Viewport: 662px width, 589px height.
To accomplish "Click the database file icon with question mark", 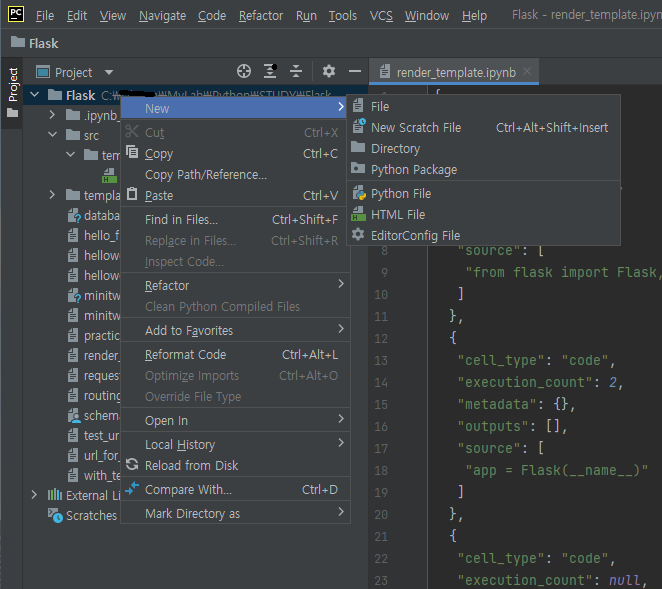I will [x=74, y=215].
